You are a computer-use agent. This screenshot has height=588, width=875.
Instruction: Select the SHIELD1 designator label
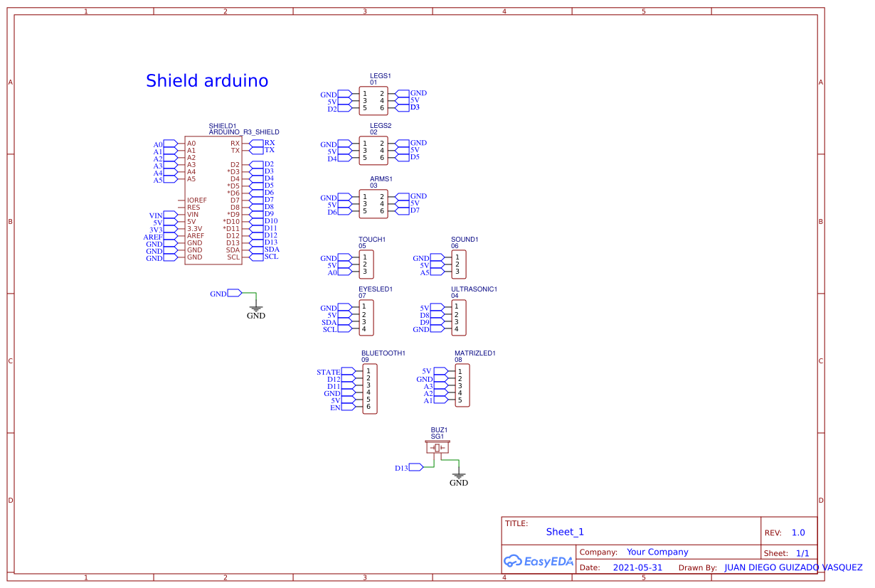click(223, 126)
